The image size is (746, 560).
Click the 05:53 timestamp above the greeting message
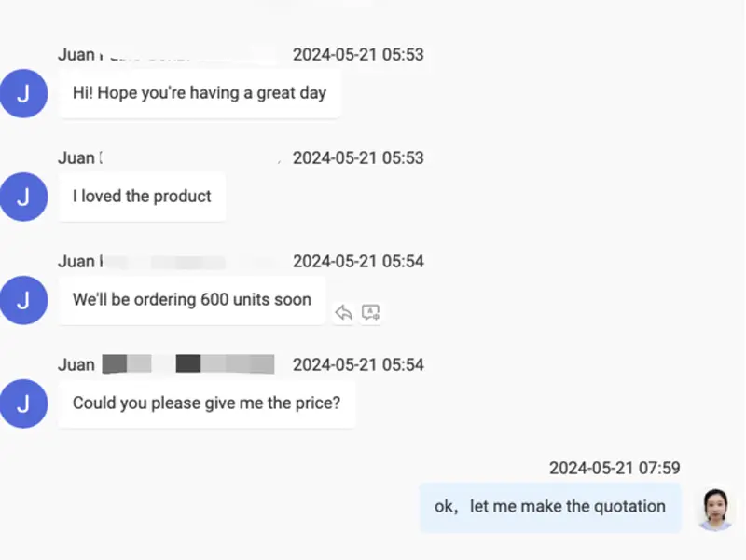tap(358, 55)
